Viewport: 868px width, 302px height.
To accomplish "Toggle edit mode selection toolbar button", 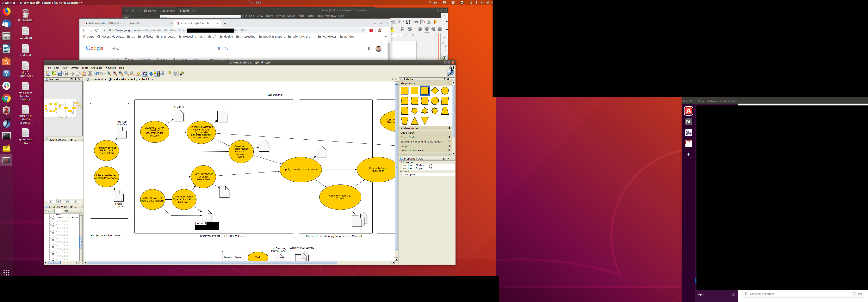I will coord(145,73).
